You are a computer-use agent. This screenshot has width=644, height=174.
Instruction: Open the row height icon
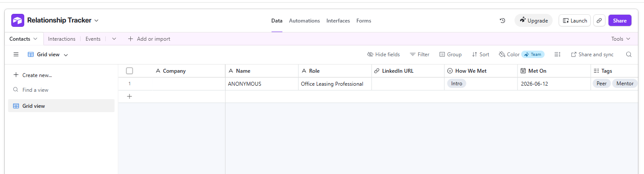click(557, 55)
